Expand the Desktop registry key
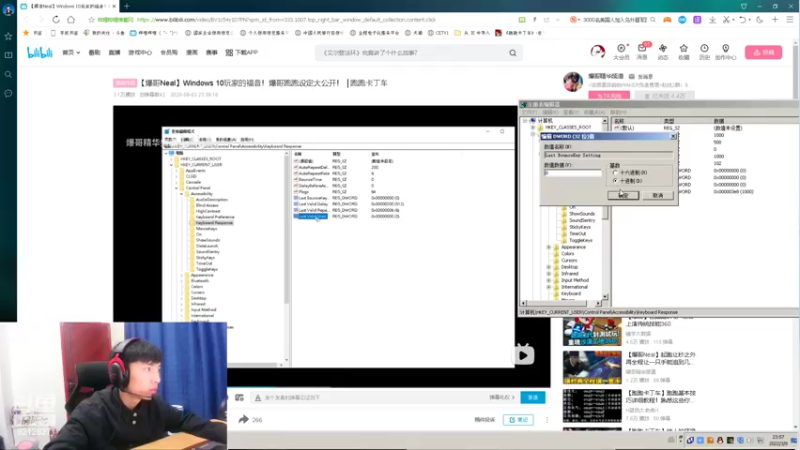This screenshot has width=800, height=450. [x=549, y=267]
